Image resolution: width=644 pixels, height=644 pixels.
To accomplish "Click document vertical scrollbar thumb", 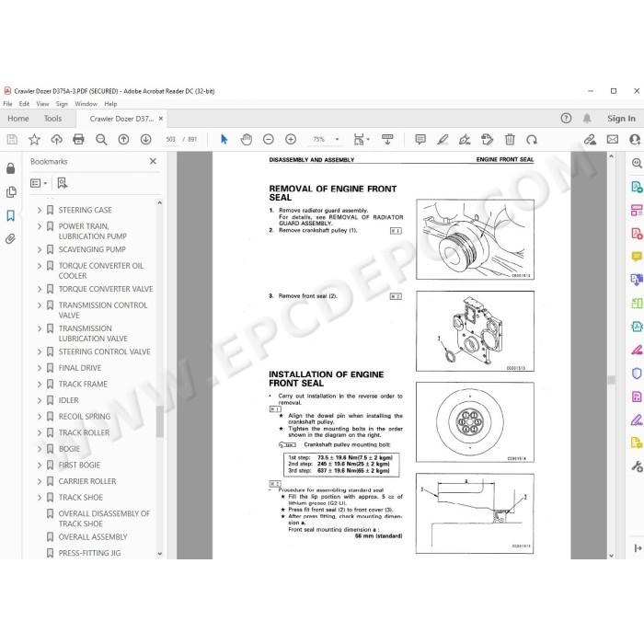I will click(x=611, y=380).
